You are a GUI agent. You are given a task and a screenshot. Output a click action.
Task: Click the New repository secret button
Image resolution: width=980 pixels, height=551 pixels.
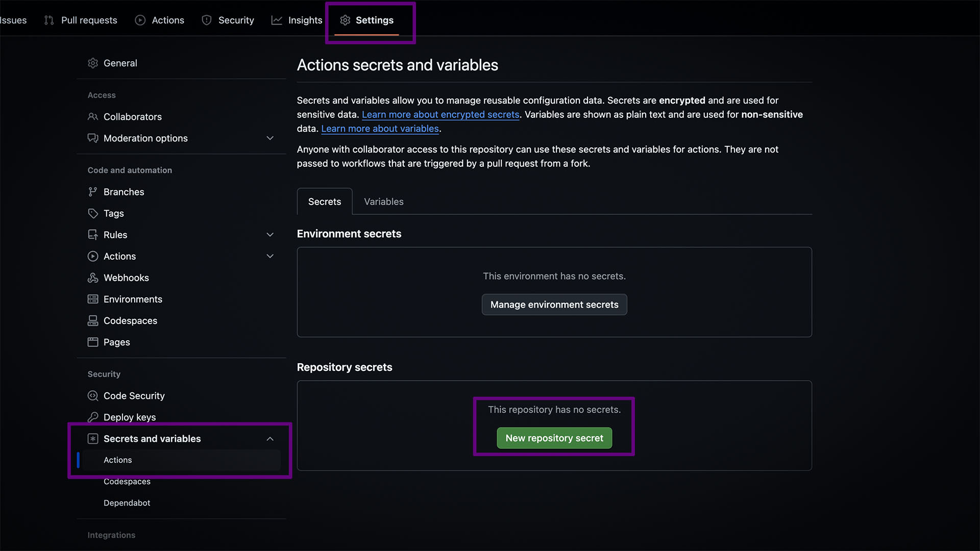pyautogui.click(x=554, y=438)
